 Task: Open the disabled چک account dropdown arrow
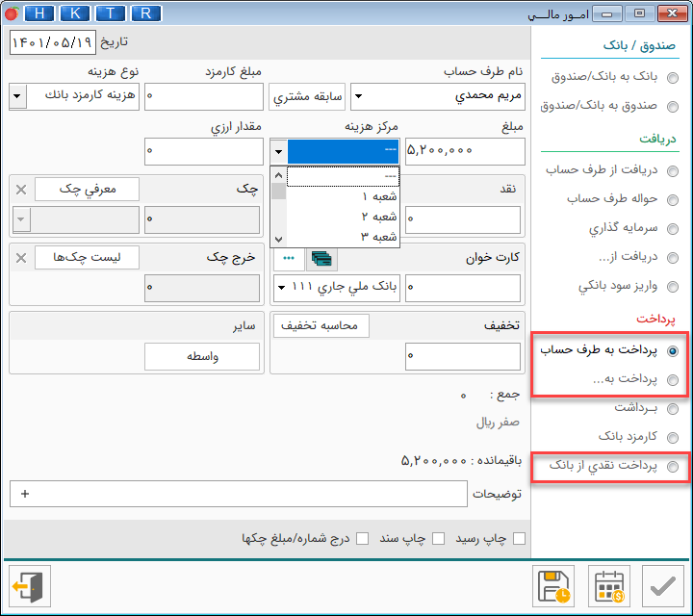(21, 219)
